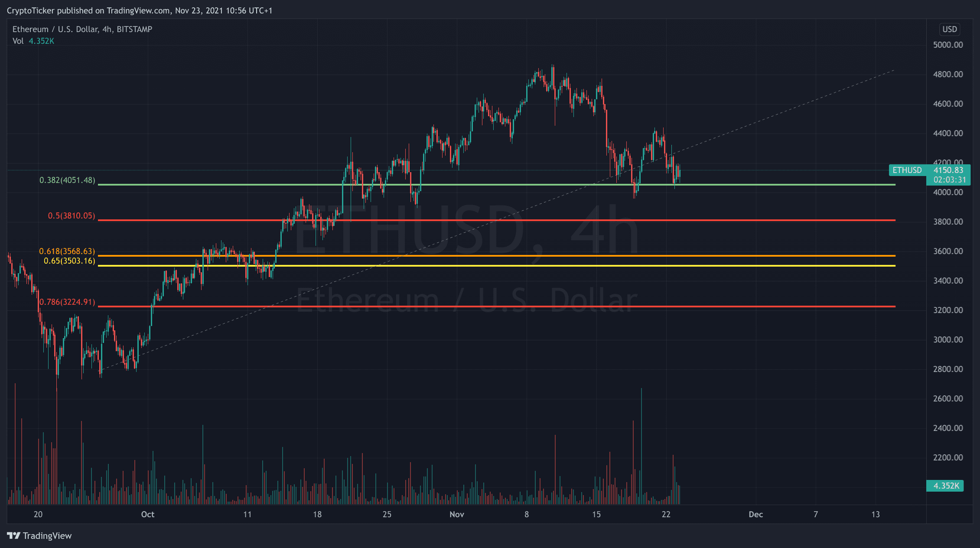Click the Dec date on time axis
The height and width of the screenshot is (548, 980).
[x=755, y=514]
